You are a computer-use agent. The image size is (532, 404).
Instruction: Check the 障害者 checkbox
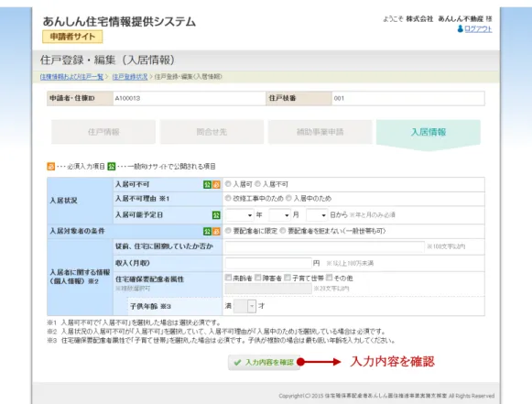coord(258,278)
